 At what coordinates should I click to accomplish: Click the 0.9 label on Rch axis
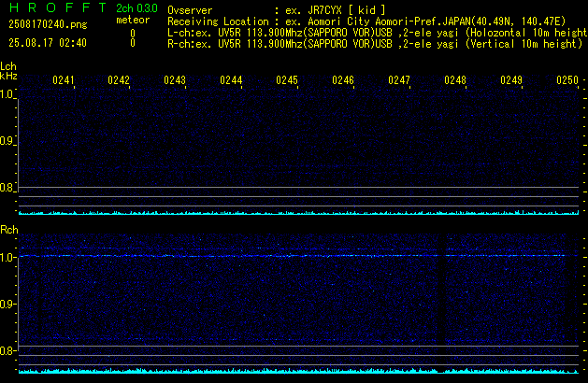(x=7, y=304)
